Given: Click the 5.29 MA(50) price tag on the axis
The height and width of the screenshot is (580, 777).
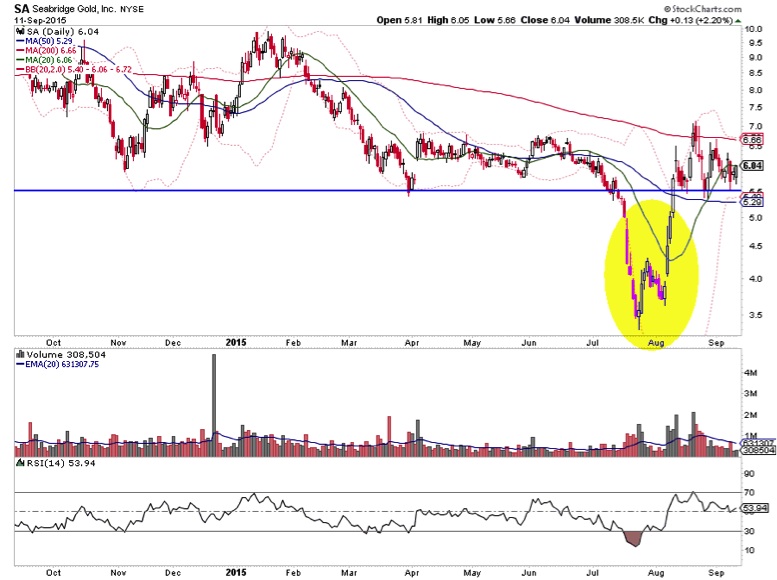Looking at the screenshot, I should pyautogui.click(x=752, y=202).
